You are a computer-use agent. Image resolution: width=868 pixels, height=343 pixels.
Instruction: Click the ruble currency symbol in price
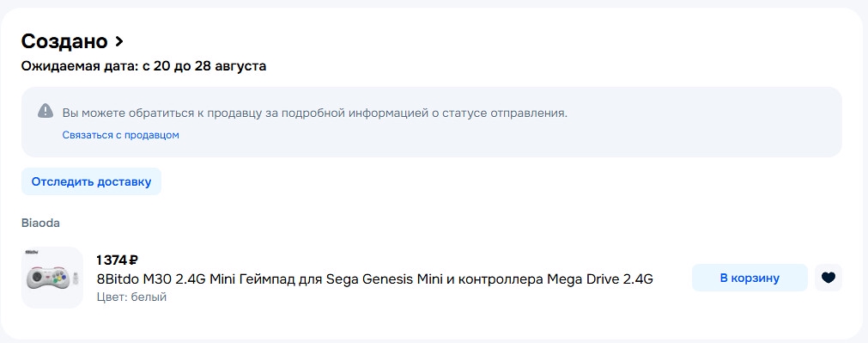[x=133, y=260]
